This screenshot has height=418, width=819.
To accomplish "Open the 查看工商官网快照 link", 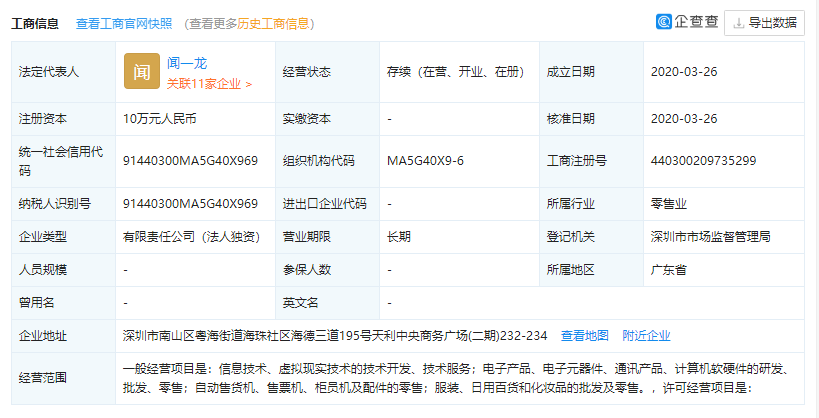I will coord(124,23).
